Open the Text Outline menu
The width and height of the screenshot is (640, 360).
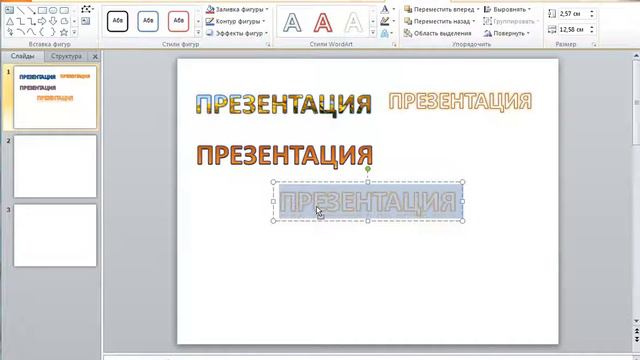[387, 21]
